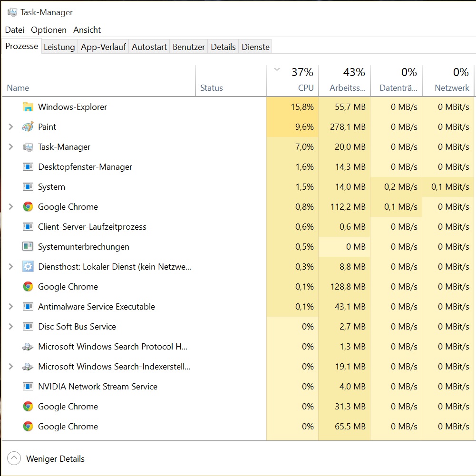476x476 pixels.
Task: Open the Datei menu
Action: [15, 30]
